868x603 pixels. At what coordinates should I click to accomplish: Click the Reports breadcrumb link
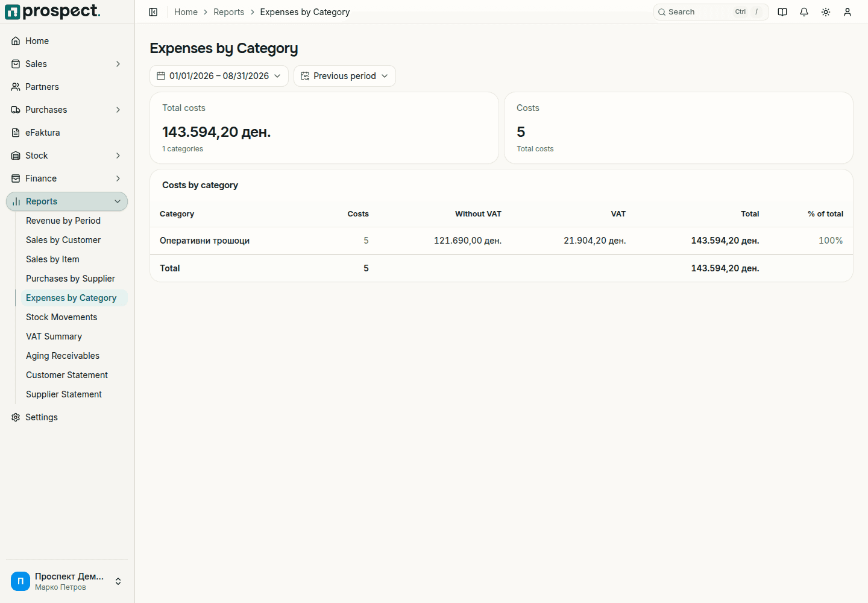pyautogui.click(x=229, y=12)
